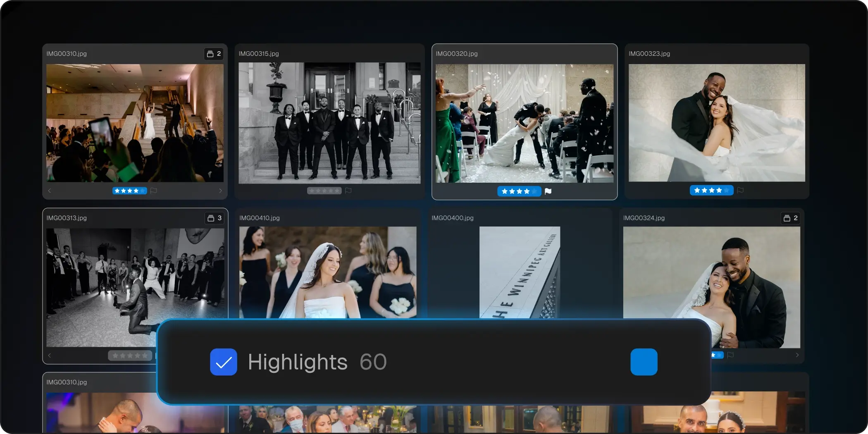Click the Highlights count 60

(x=373, y=362)
